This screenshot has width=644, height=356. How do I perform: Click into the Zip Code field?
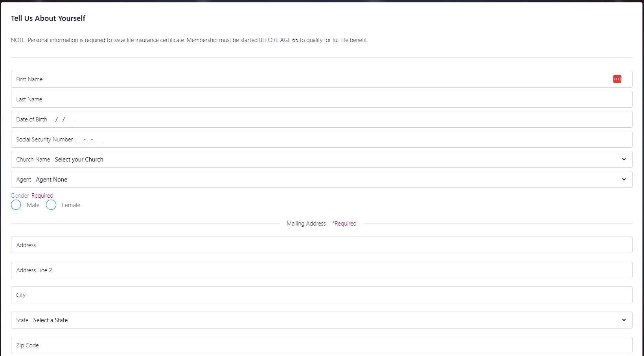315,345
